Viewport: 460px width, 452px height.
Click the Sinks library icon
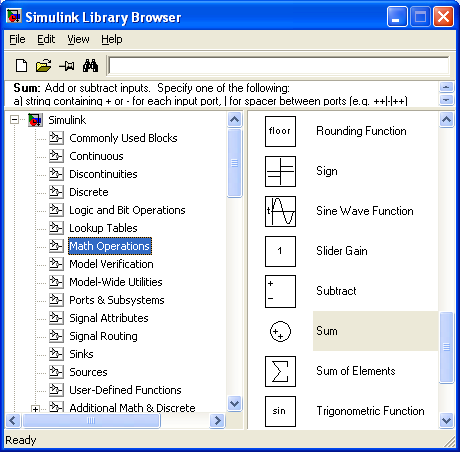56,354
